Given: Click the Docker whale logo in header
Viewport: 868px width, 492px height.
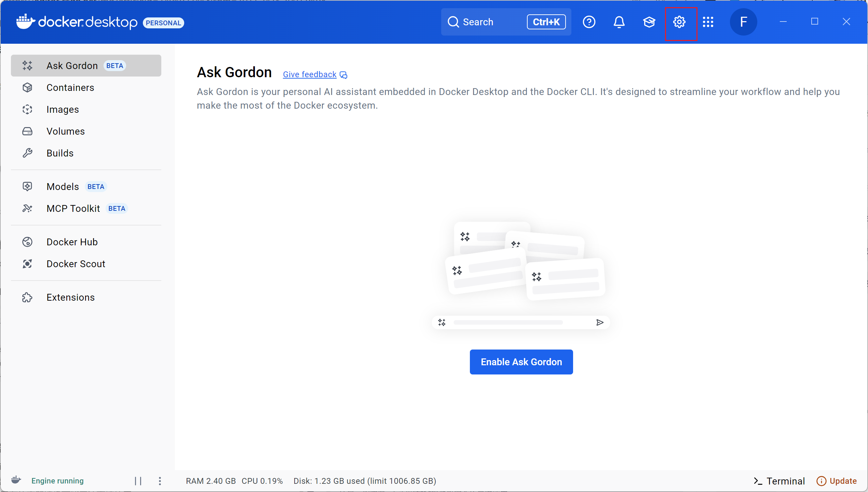Looking at the screenshot, I should point(26,22).
